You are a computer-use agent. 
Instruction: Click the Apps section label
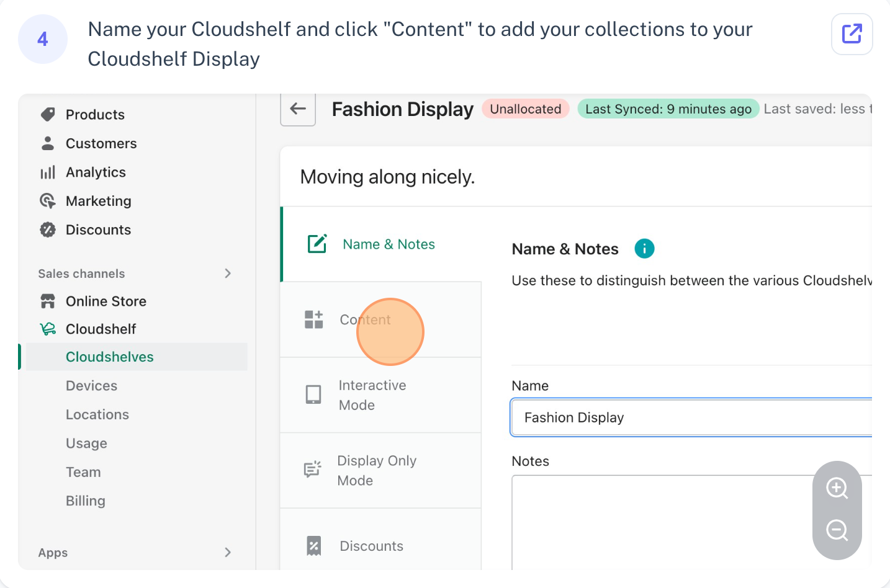[53, 553]
